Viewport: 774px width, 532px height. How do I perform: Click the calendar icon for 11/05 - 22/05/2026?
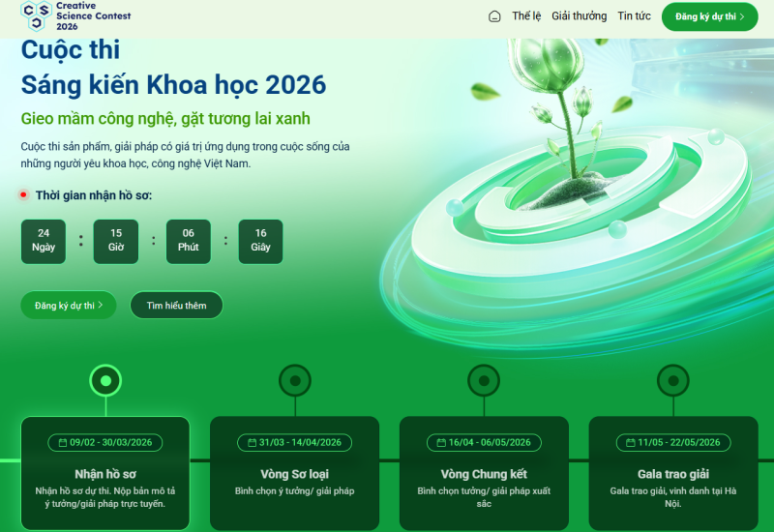[630, 443]
